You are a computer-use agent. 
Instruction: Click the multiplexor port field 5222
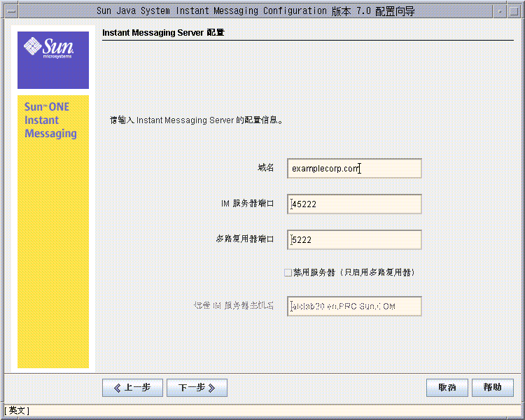pos(354,240)
